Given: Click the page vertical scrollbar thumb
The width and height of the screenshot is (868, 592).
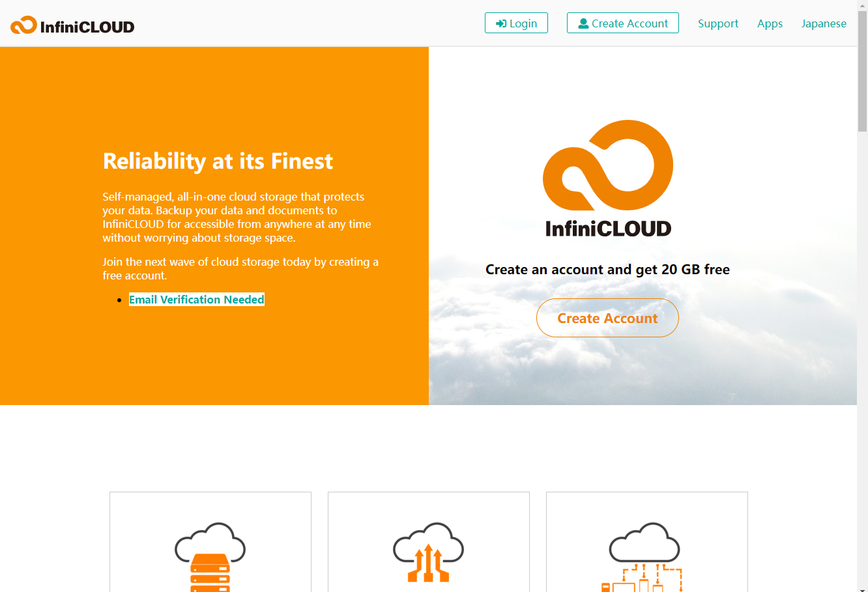Looking at the screenshot, I should pos(862,70).
